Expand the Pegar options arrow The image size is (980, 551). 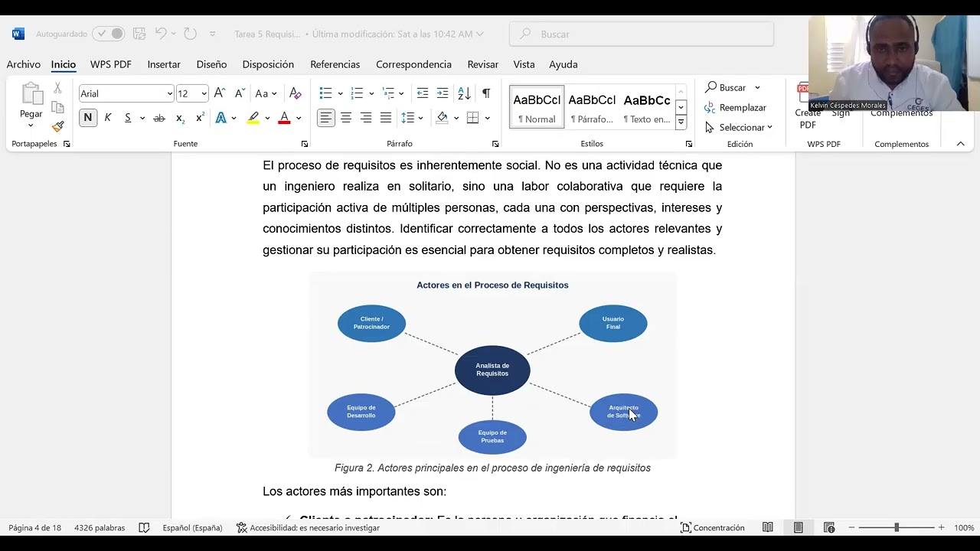point(31,126)
